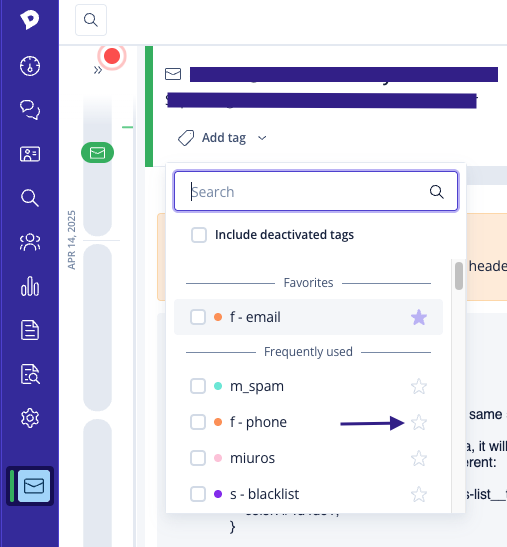Open the dashboard gauge icon in sidebar
Viewport: 507px width, 547px height.
[x=30, y=66]
